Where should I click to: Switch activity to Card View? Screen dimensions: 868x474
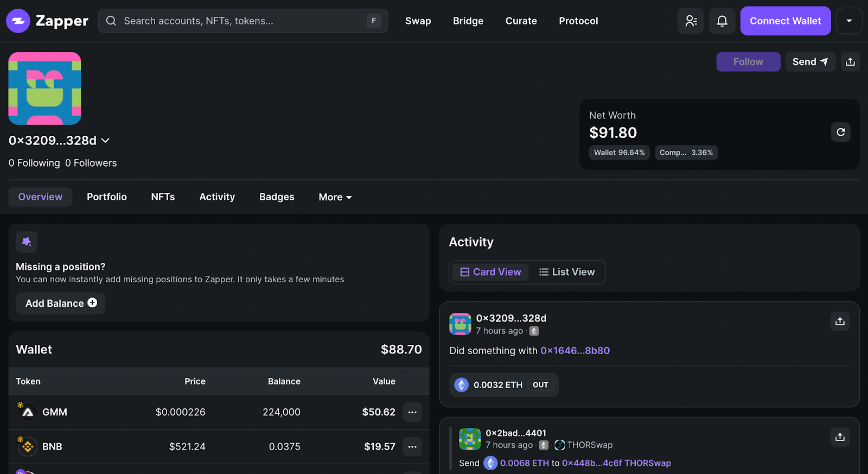(490, 272)
